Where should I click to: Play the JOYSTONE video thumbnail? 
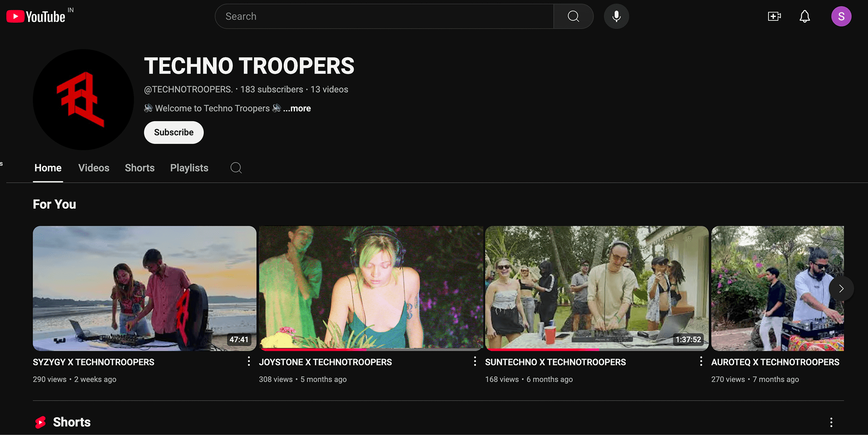[371, 288]
